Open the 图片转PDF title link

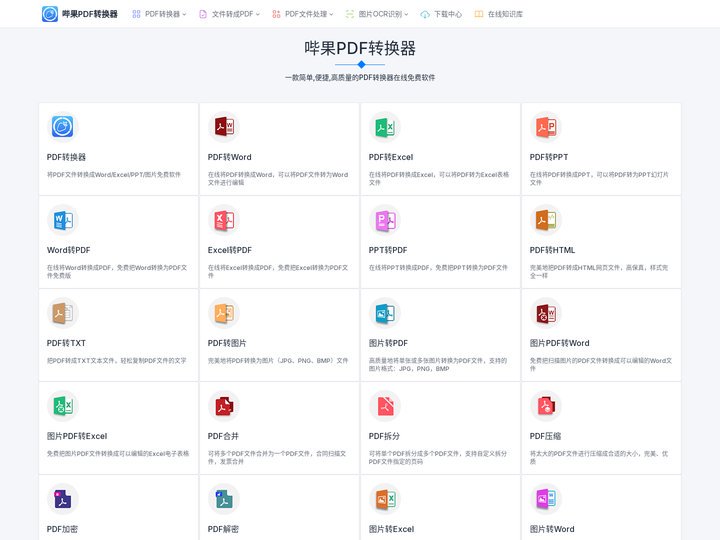tap(388, 343)
